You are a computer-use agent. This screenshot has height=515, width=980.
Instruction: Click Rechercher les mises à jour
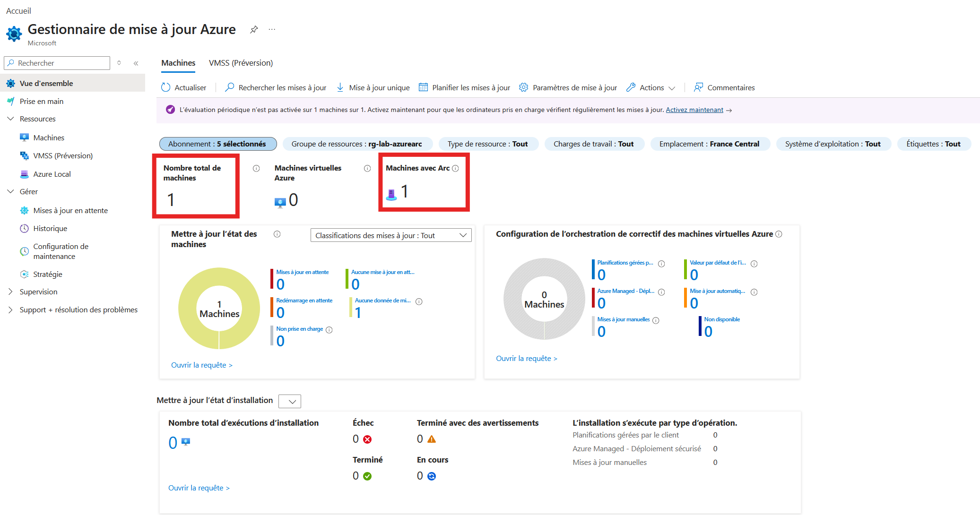pos(276,87)
